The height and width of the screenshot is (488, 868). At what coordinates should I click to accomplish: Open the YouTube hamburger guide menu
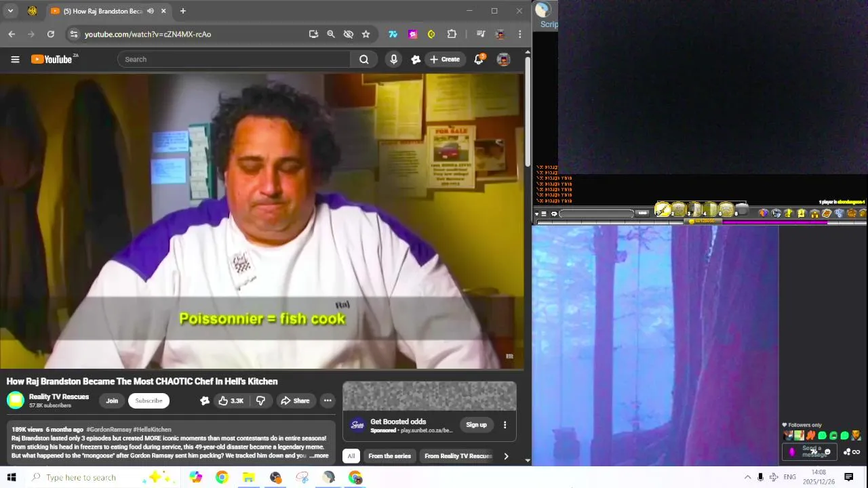[x=15, y=60]
